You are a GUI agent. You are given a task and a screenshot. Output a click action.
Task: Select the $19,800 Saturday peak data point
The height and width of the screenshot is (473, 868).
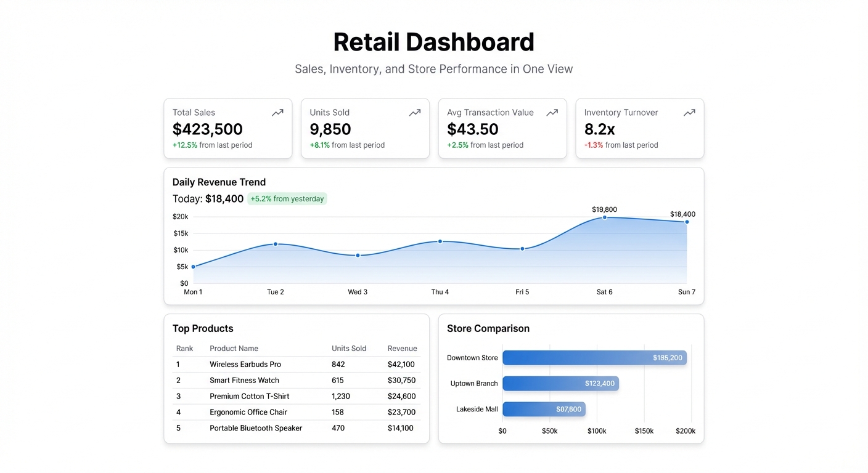pyautogui.click(x=604, y=217)
